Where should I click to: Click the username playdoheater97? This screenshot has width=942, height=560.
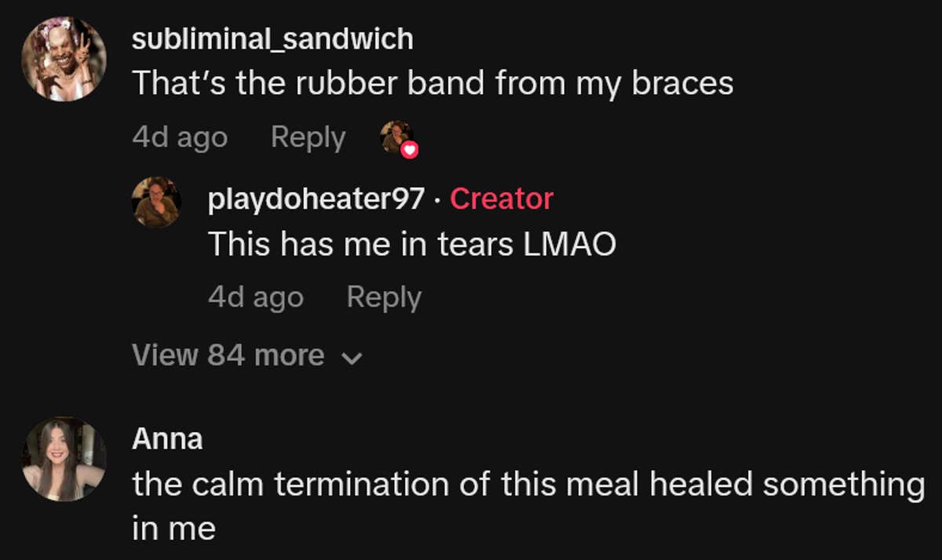(313, 199)
